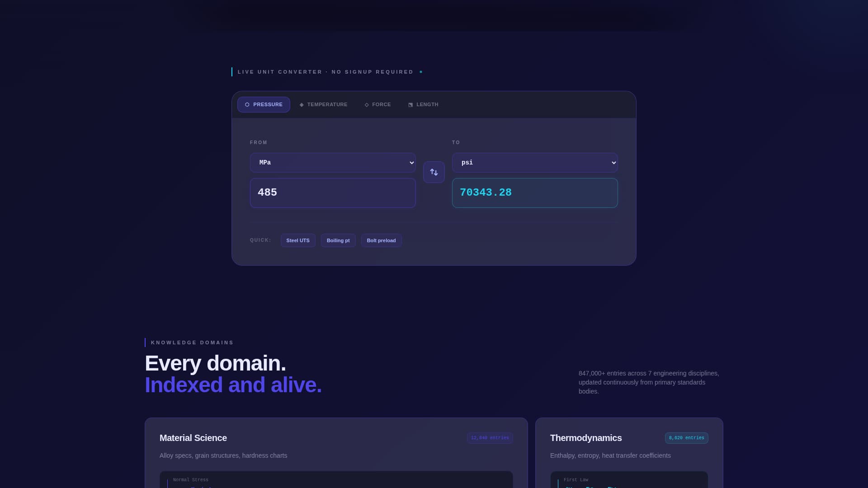Viewport: 868px width, 488px height.
Task: Click the Knowledge Domains label
Action: tap(192, 343)
